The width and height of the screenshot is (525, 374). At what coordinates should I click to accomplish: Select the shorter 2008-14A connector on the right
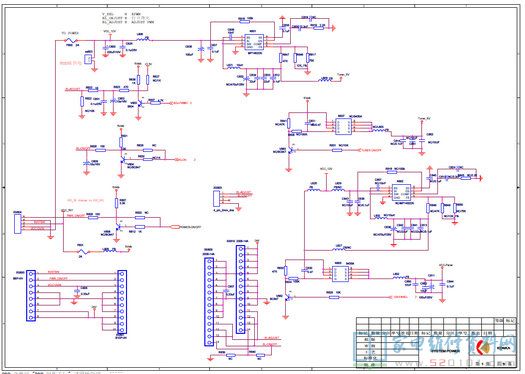240,290
